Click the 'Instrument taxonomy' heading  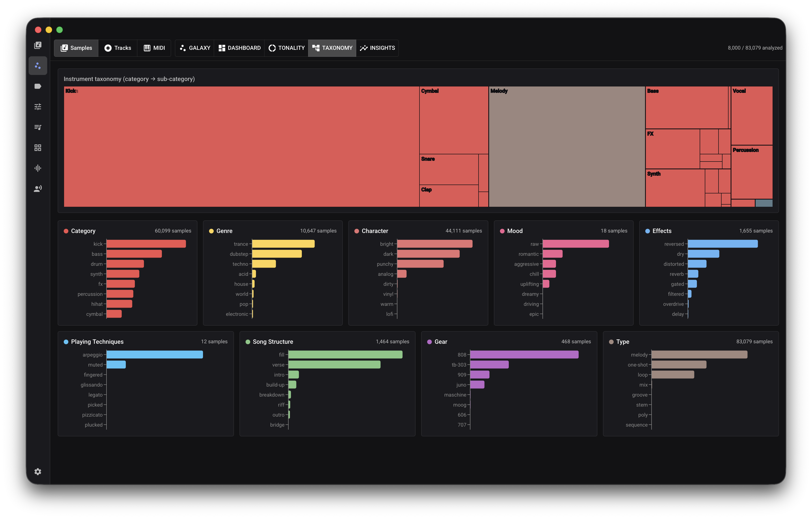[x=129, y=79]
